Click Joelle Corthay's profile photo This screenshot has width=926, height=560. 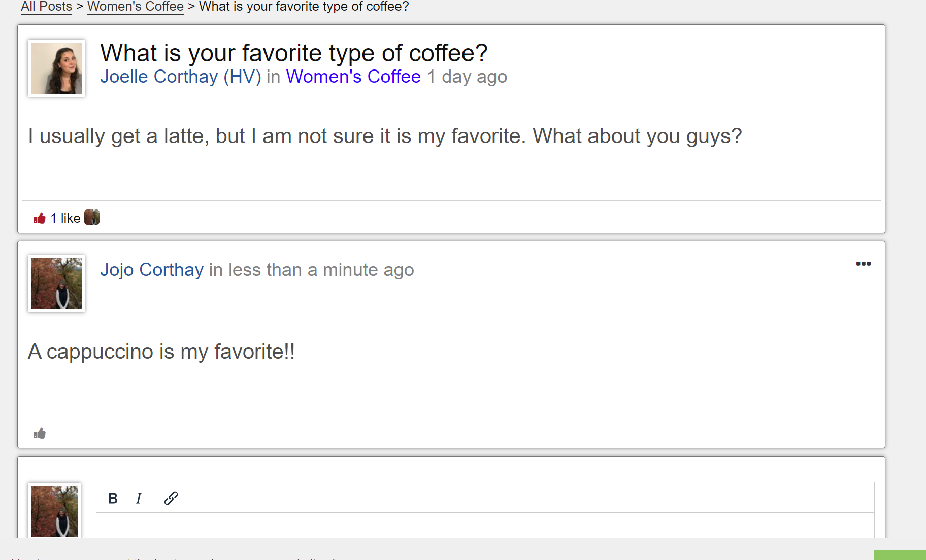[x=56, y=68]
